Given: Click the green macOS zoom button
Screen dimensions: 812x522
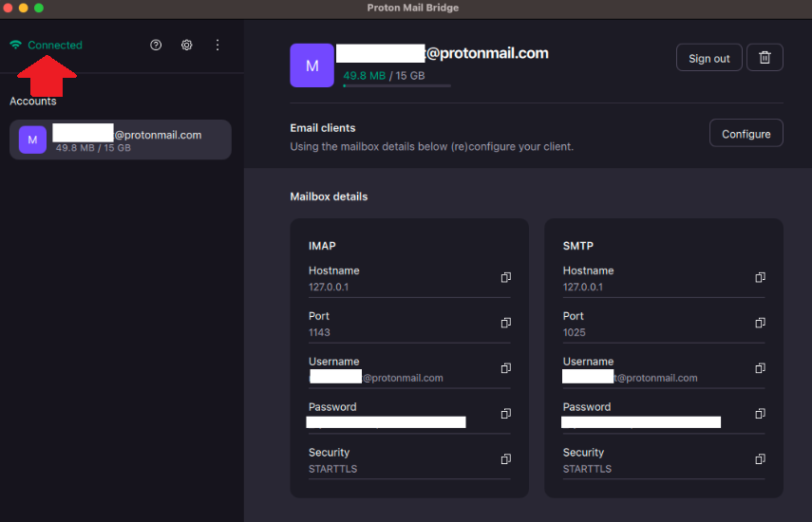Looking at the screenshot, I should click(x=39, y=8).
